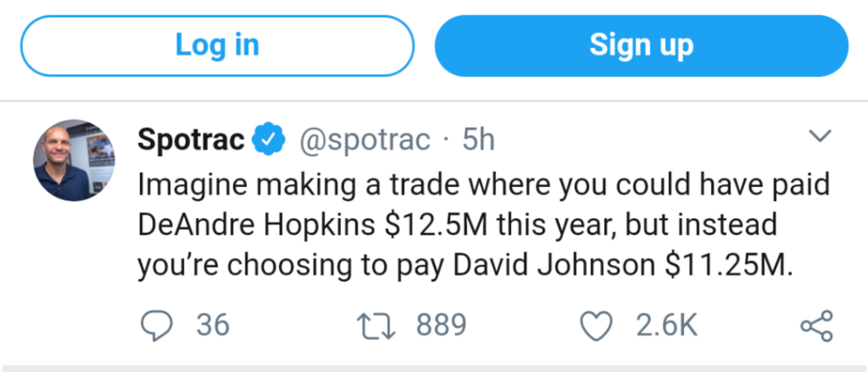Tap the retweet arrows icon
The height and width of the screenshot is (372, 868).
click(x=376, y=326)
